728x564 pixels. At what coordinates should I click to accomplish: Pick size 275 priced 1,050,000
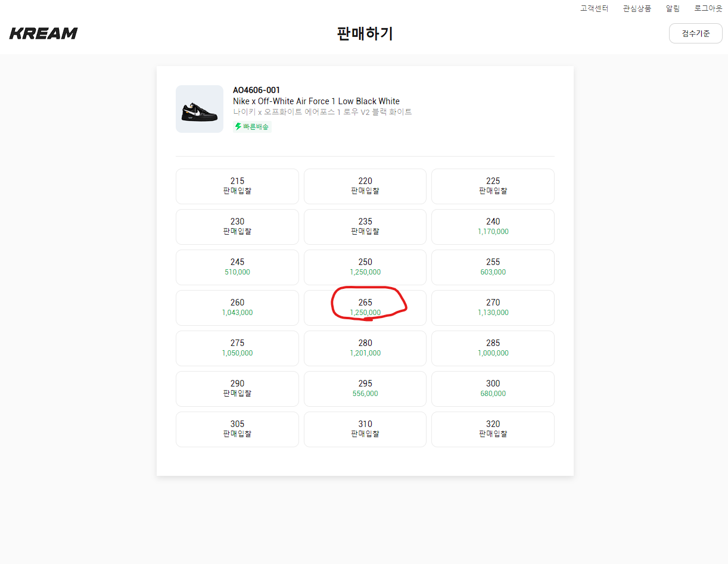click(x=237, y=348)
